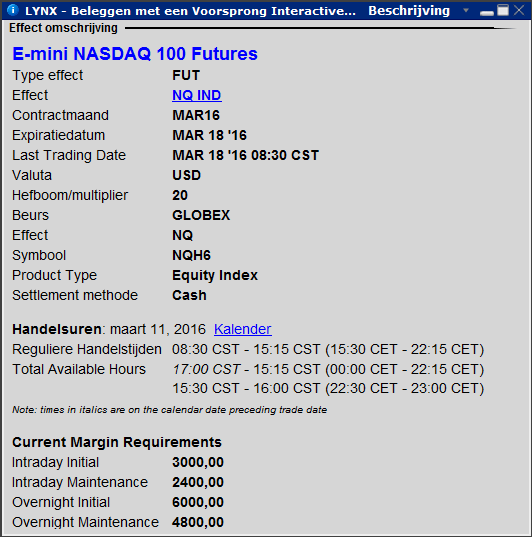Select Intraday Initial value 3000,00

coord(198,462)
